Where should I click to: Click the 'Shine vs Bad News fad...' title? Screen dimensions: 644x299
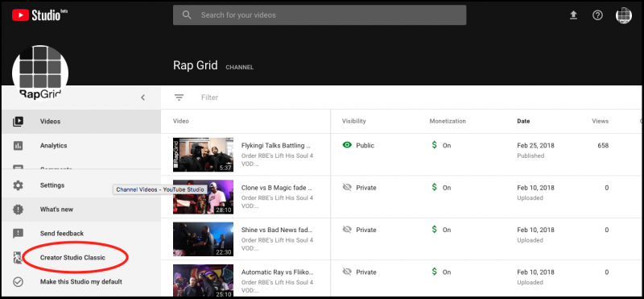277,230
